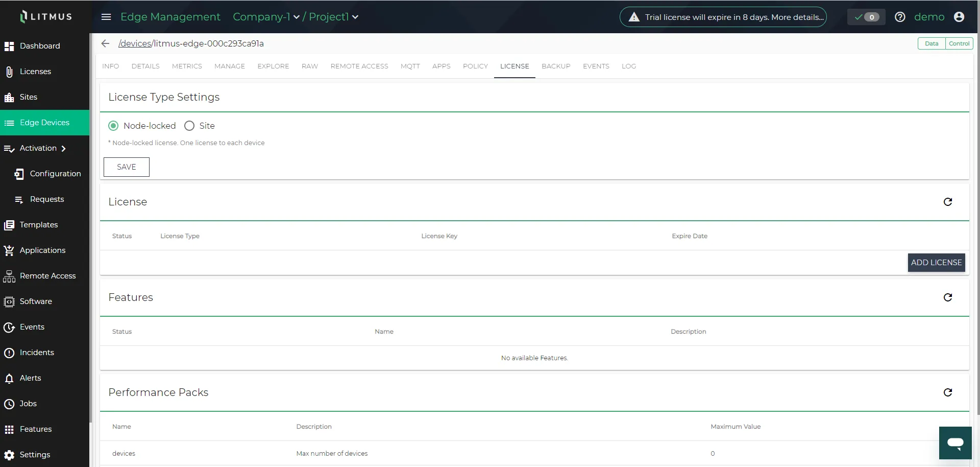Click the SAVE button

click(127, 167)
